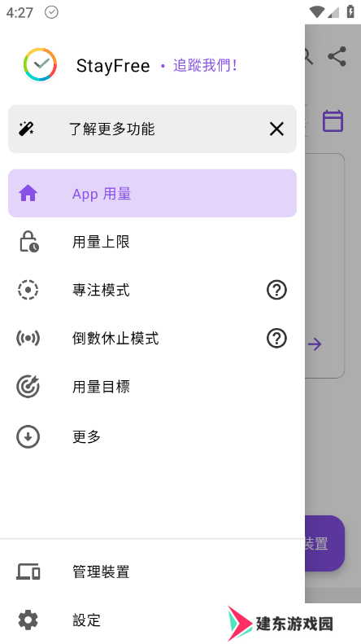This screenshot has height=644, width=361.
Task: Open the calendar icon behind the drawer
Action: (333, 120)
